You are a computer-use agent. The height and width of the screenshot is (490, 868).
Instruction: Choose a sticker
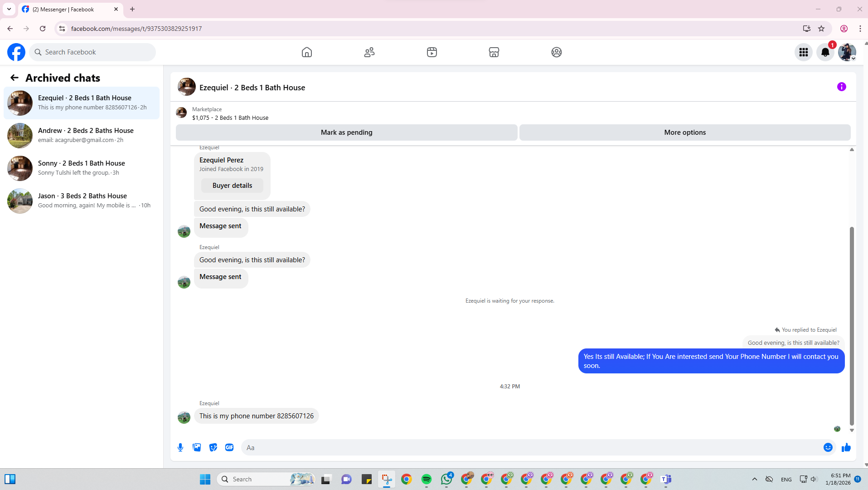point(213,447)
